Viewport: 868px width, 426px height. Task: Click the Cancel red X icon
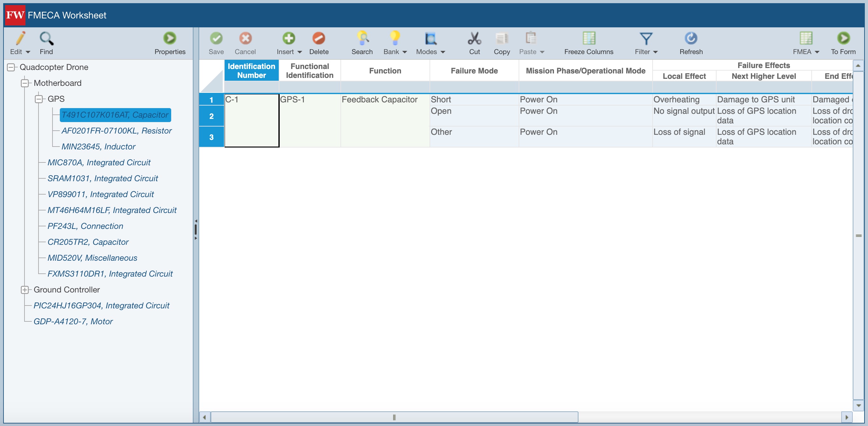tap(245, 38)
